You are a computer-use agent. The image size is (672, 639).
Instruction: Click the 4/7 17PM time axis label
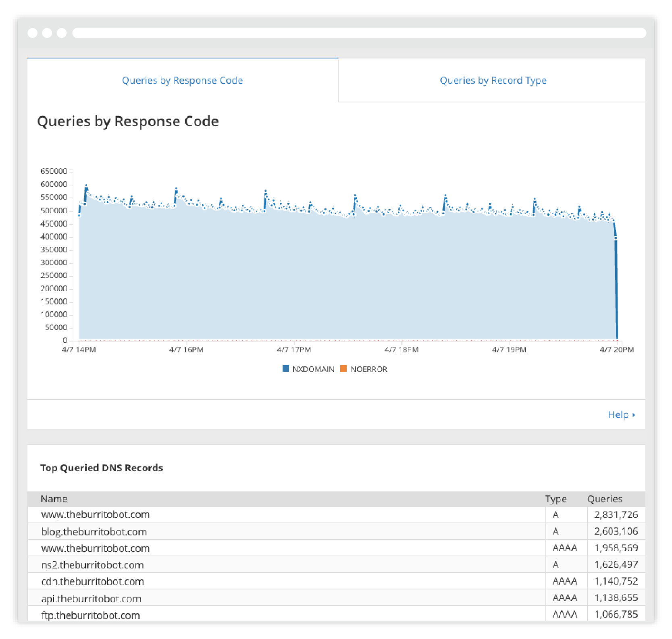coord(294,350)
